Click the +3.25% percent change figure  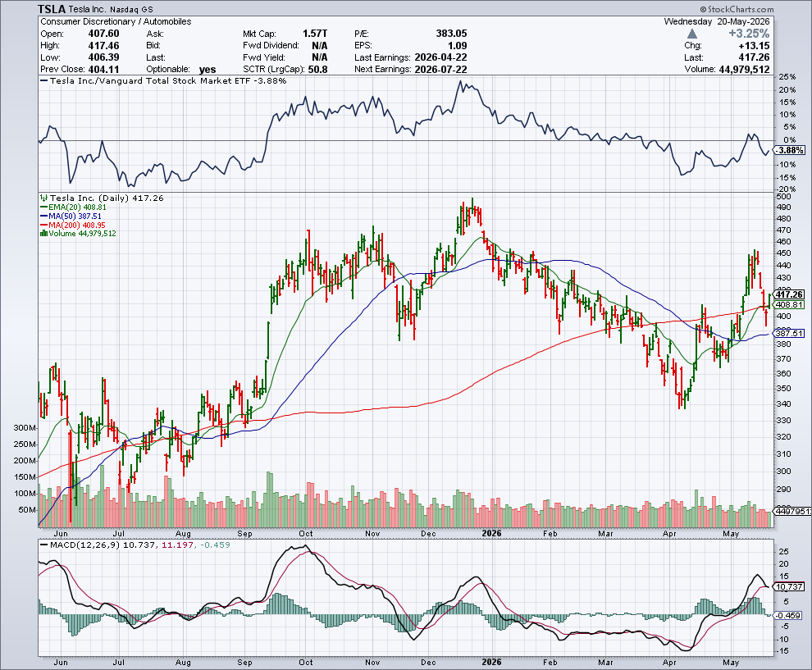pos(749,34)
